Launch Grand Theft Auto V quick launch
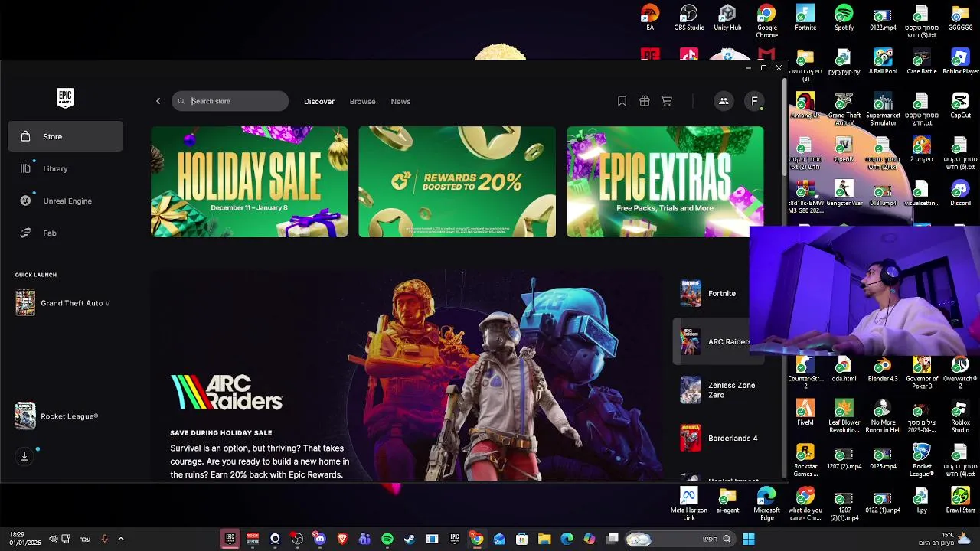 (x=65, y=303)
